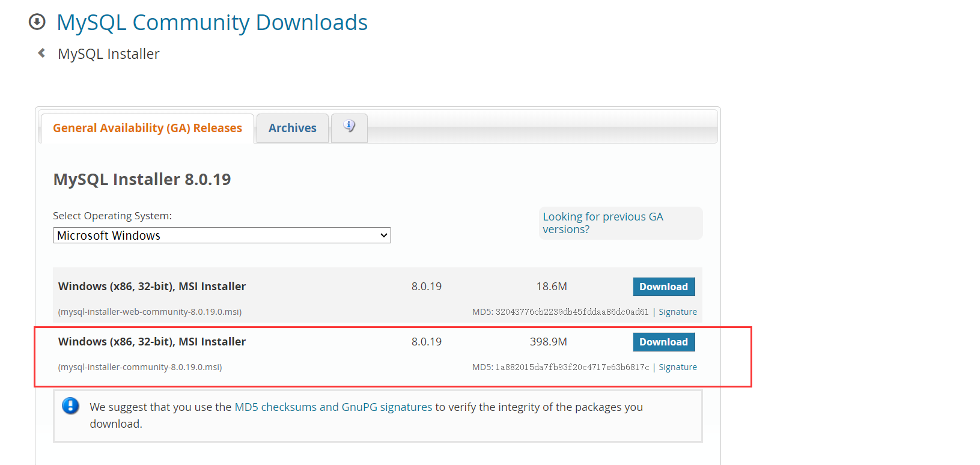Screen dimensions: 980x465
Task: Open the Select Operating System dropdown
Action: (x=222, y=236)
